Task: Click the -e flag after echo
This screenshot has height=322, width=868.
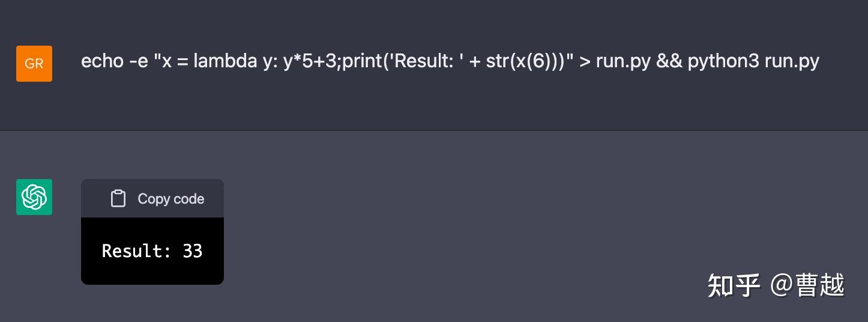Action: (136, 61)
